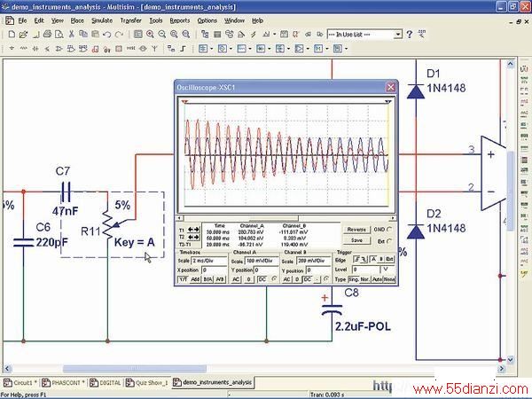Click the blue T2 cursor marker
Image resolution: width=532 pixels, height=399 pixels.
coord(387,101)
